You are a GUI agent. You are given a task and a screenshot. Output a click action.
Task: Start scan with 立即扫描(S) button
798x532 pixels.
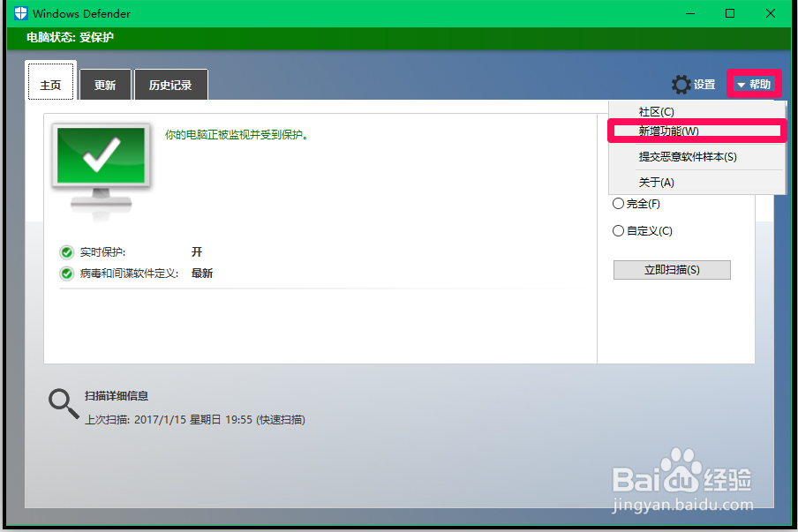point(672,270)
